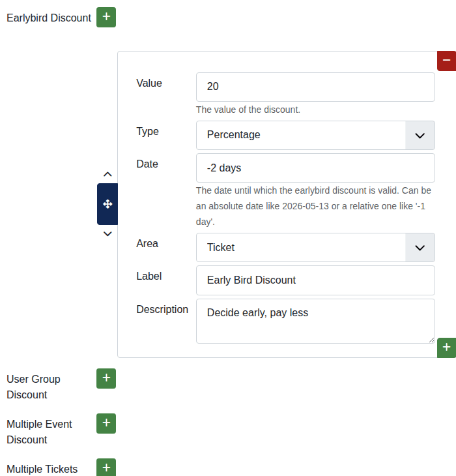The width and height of the screenshot is (456, 476).
Task: Click the resize grip of Description box
Action: tap(431, 339)
